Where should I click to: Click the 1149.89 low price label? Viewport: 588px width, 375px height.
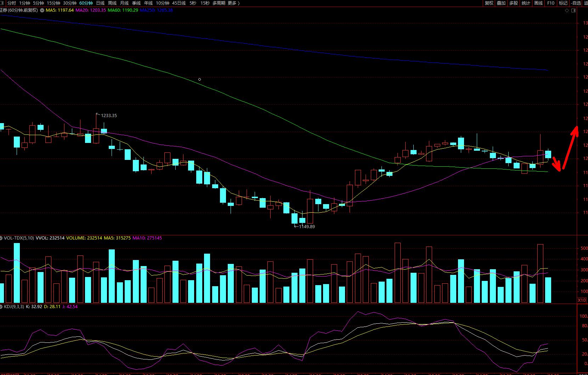click(x=307, y=227)
